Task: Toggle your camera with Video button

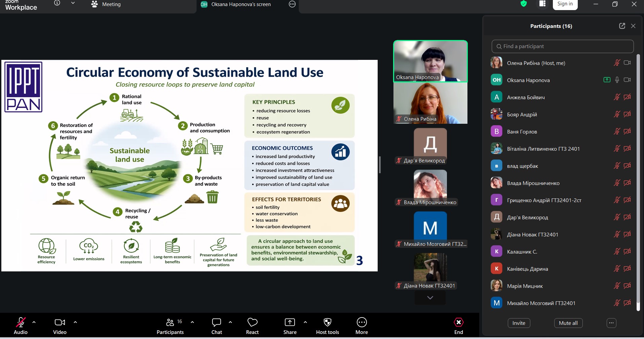Action: pyautogui.click(x=60, y=326)
